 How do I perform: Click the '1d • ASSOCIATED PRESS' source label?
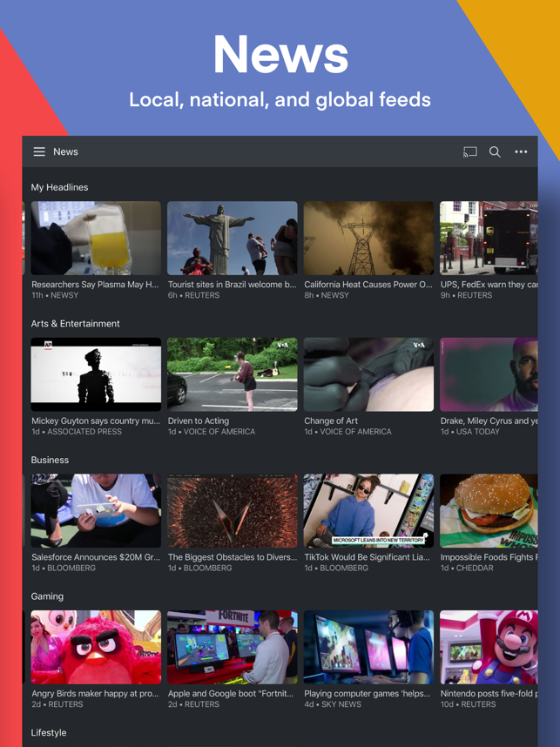[x=77, y=431]
